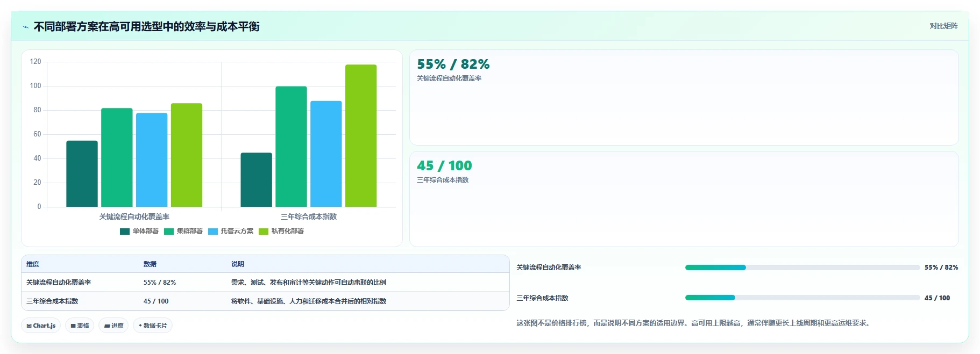Select table cell 关键流程自动化覆盖率
Image resolution: width=980 pixels, height=354 pixels.
[x=59, y=283]
